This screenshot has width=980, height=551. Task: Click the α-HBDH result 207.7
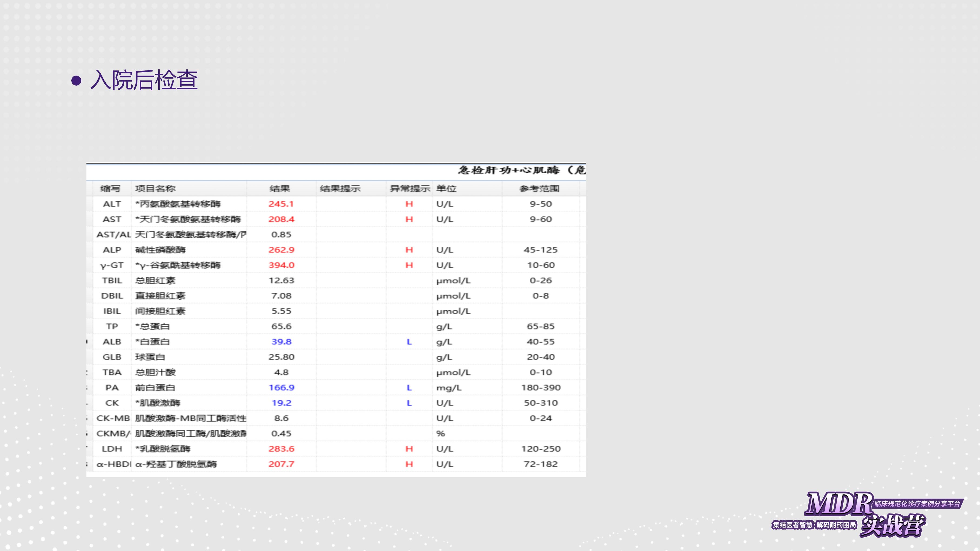281,464
